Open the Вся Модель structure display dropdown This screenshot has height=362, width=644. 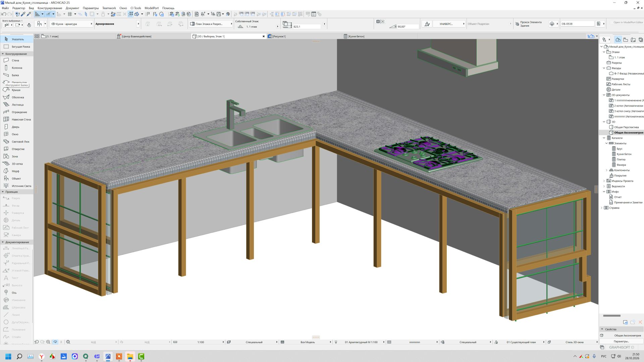coord(308,342)
